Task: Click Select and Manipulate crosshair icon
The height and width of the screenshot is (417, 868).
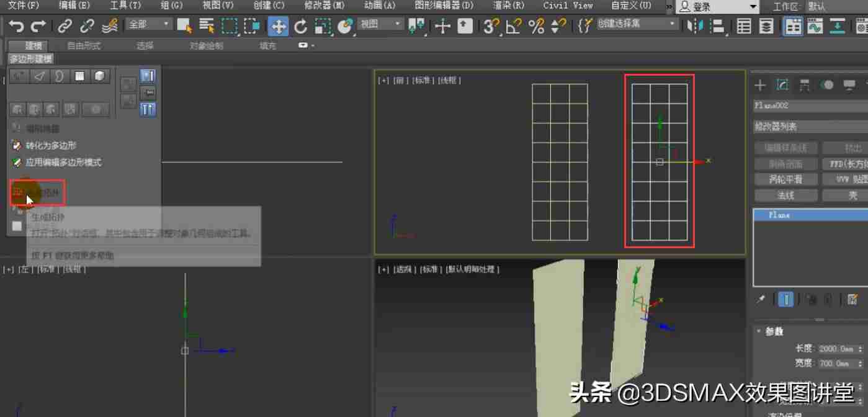Action: [x=442, y=26]
